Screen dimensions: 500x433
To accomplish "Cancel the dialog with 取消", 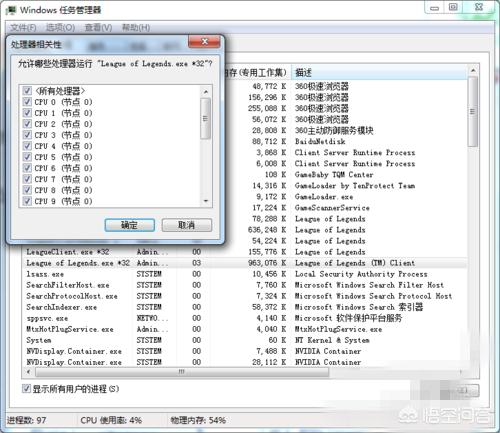I will (187, 225).
